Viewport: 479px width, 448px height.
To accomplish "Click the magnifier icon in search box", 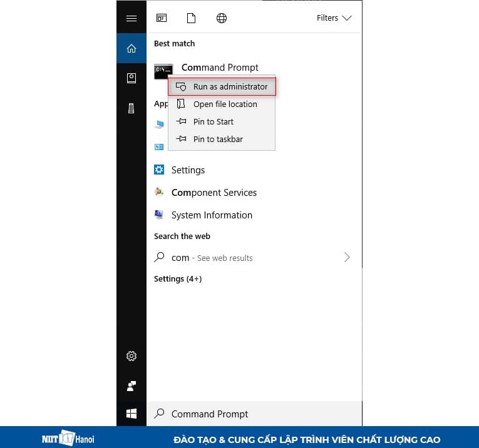I will pos(159,414).
